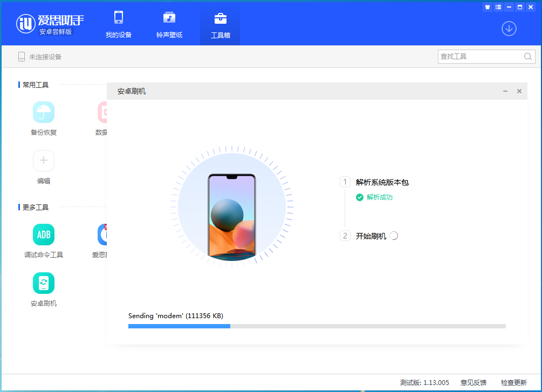Click the flashing progress bar
Screen dimensions: 542x392
pos(317,326)
